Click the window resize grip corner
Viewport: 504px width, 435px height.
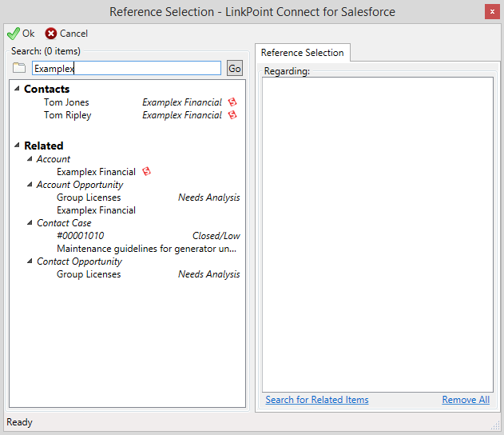coord(496,425)
